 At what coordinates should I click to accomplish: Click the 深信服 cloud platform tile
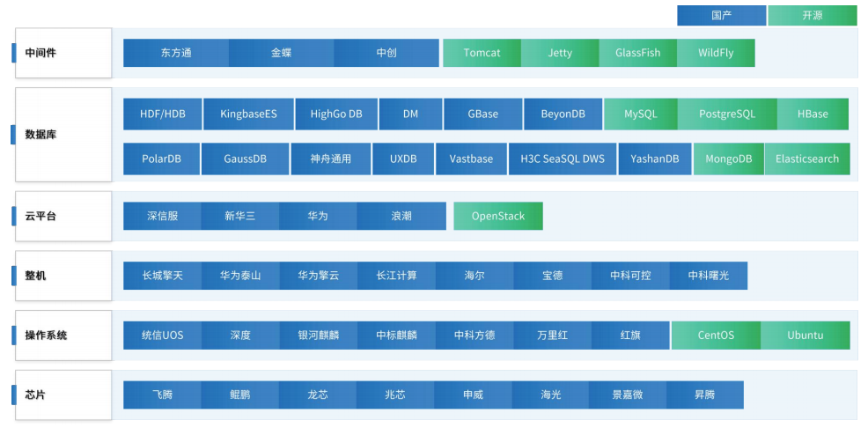[x=162, y=216]
